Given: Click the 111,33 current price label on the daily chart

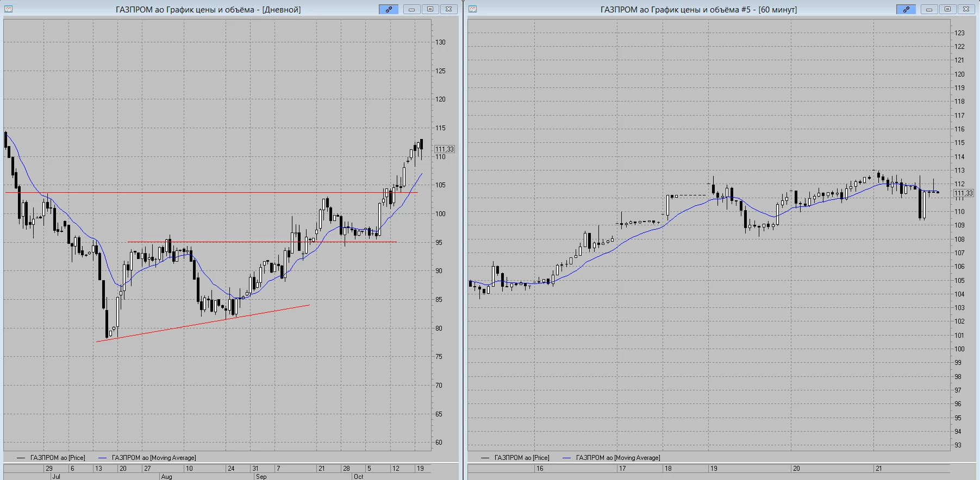Looking at the screenshot, I should click(445, 149).
